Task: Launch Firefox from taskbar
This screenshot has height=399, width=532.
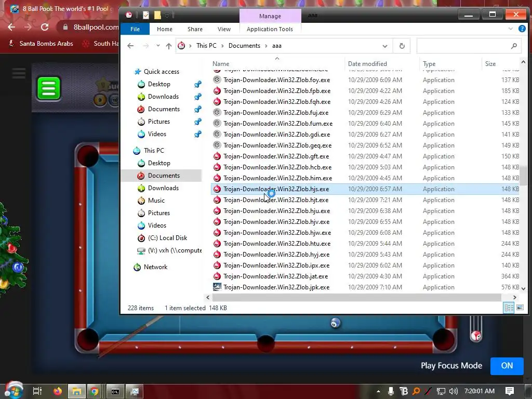Action: pos(58,391)
